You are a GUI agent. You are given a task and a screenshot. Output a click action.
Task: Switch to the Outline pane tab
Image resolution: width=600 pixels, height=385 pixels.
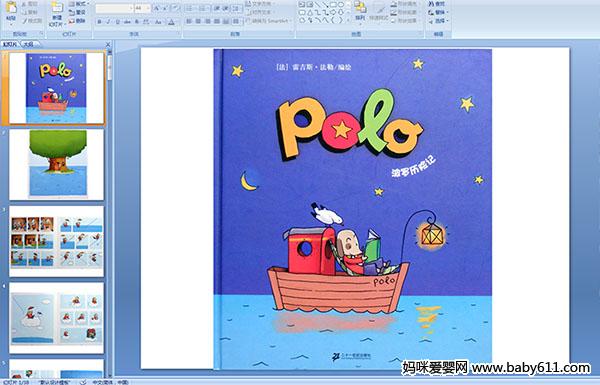(28, 44)
